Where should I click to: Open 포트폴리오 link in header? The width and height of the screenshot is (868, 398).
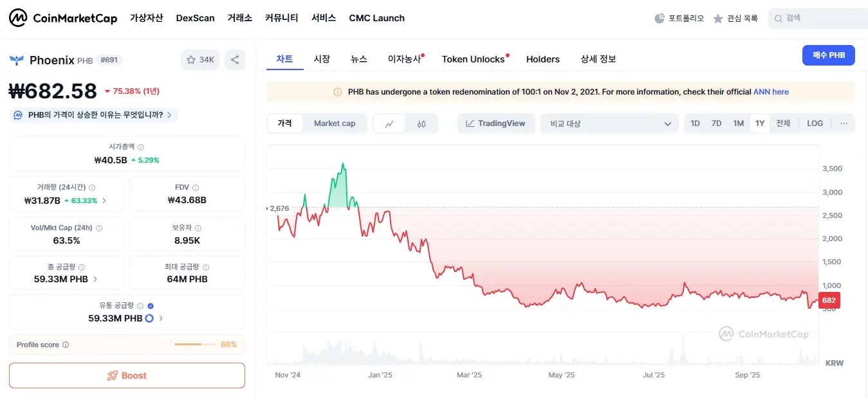(x=679, y=19)
